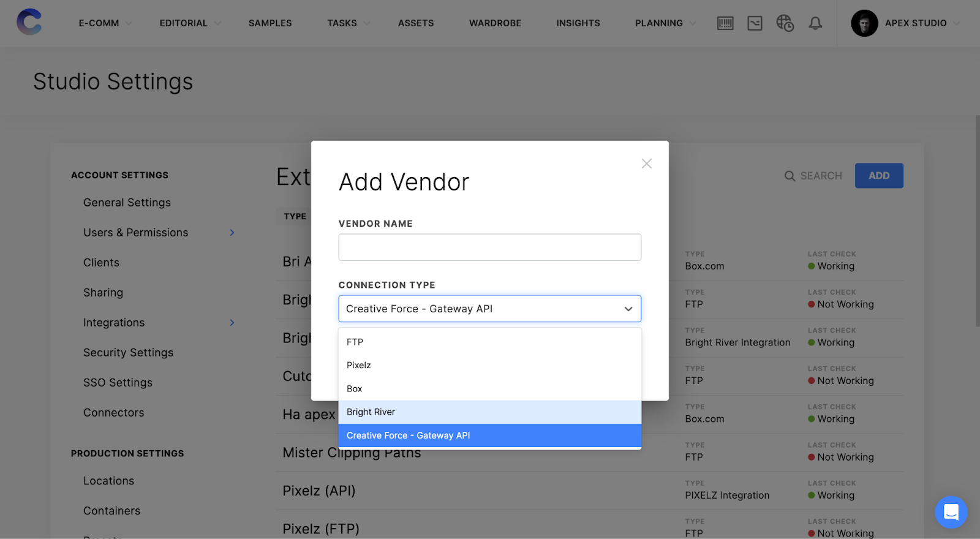This screenshot has width=980, height=539.
Task: Go to SAMPLES tab
Action: point(270,23)
